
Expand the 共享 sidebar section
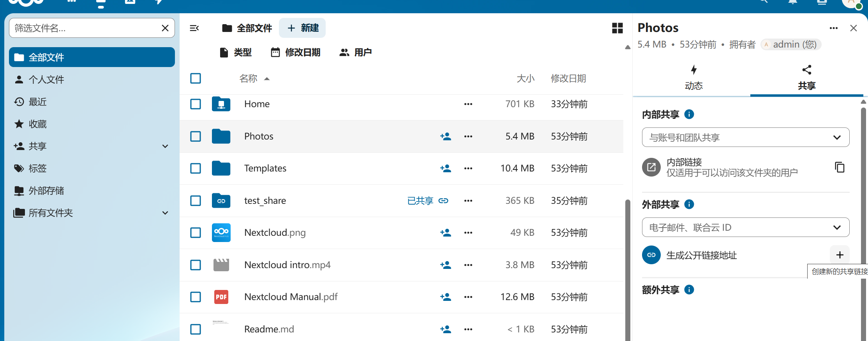click(165, 147)
